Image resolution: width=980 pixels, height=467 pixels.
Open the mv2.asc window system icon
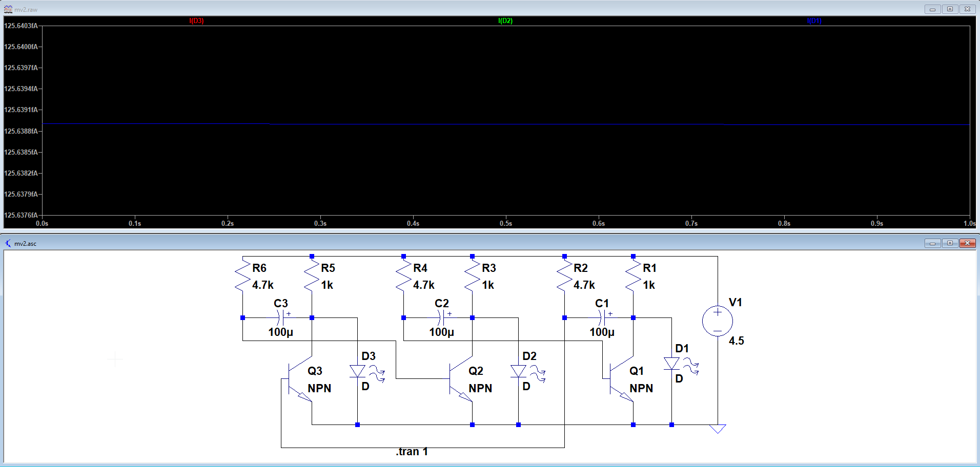(8, 243)
